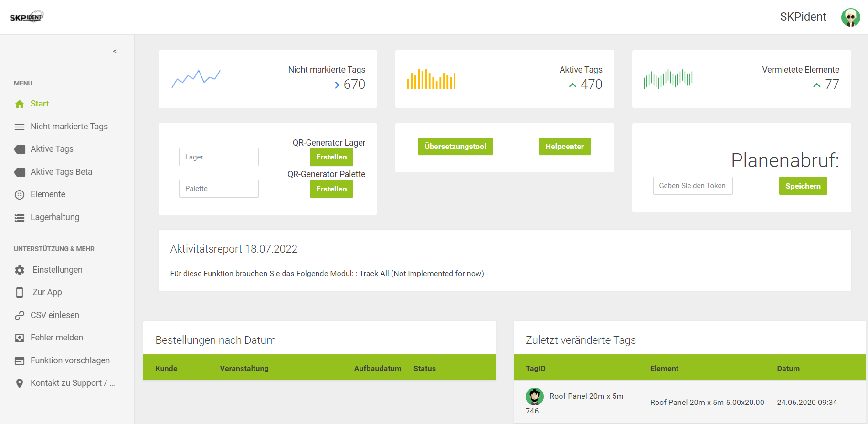Open Aktive Tags Beta in sidebar
This screenshot has width=868, height=424.
61,172
